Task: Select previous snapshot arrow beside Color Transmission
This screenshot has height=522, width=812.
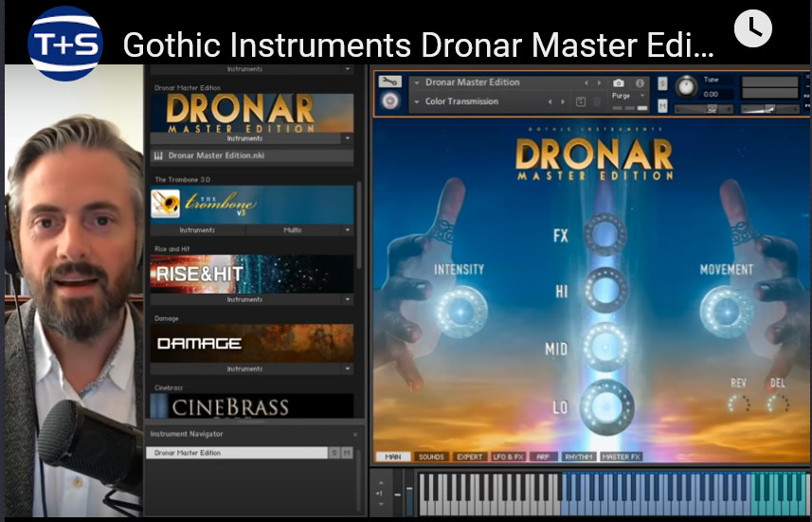Action: 550,102
